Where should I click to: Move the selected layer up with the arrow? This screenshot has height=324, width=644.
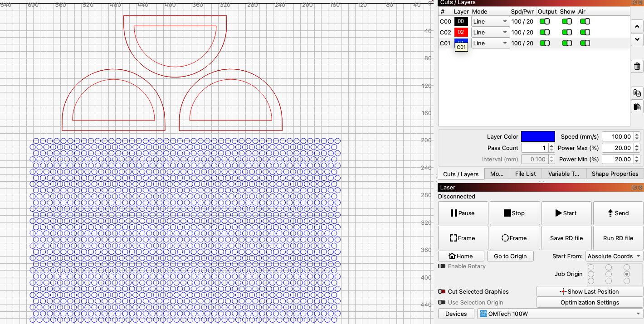637,26
